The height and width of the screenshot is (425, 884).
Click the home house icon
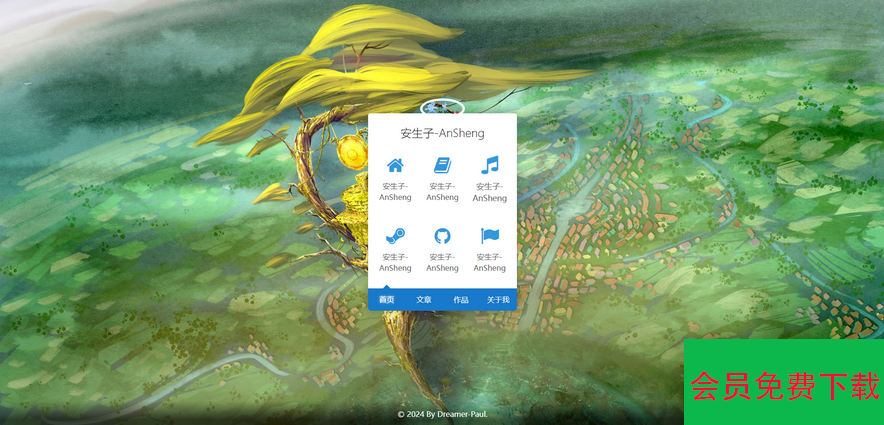click(395, 166)
